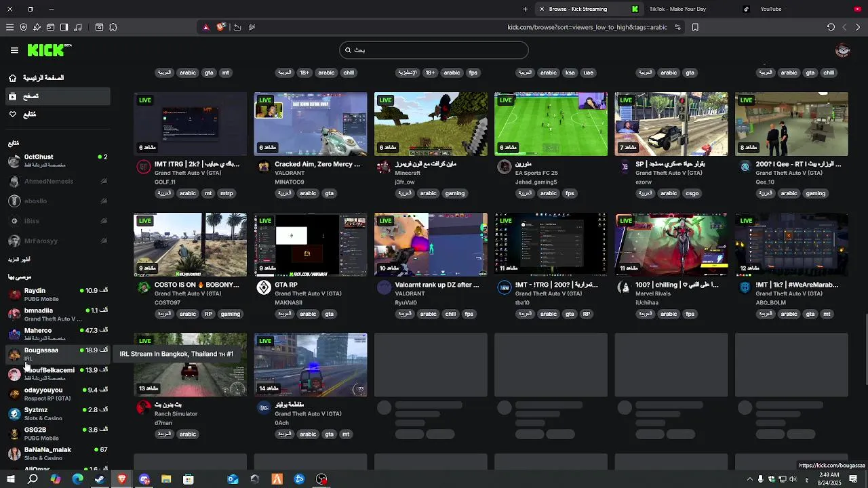Open Steam from the taskbar

click(100, 479)
